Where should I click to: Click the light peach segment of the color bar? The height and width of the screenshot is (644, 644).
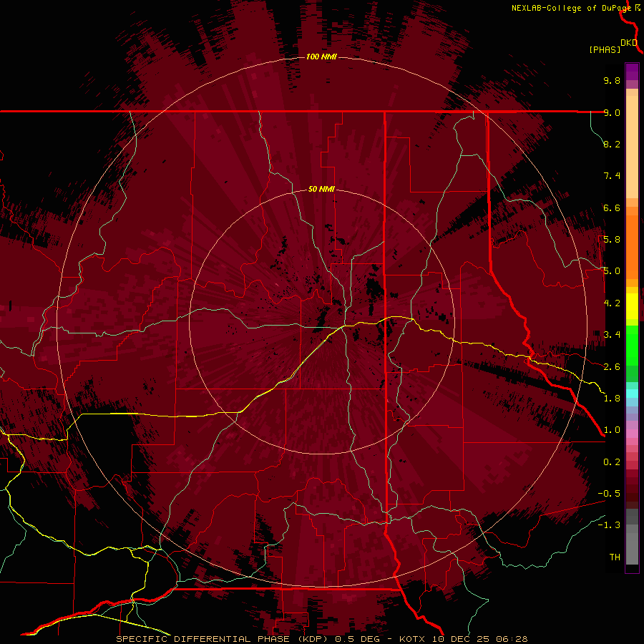click(x=632, y=147)
